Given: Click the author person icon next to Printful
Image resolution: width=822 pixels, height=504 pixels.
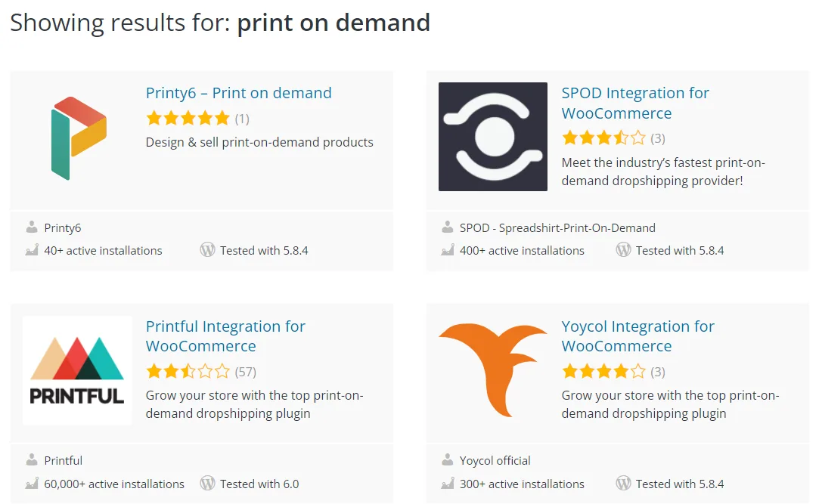Looking at the screenshot, I should pyautogui.click(x=32, y=460).
